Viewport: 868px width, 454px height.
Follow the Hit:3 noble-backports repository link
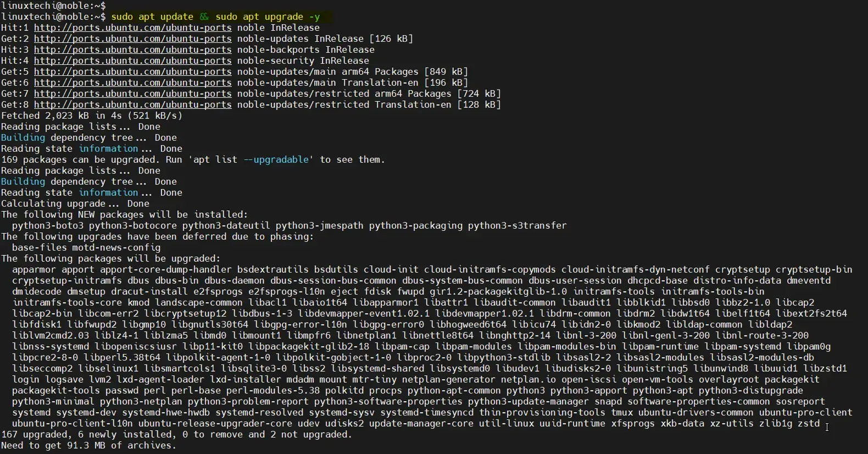[132, 49]
